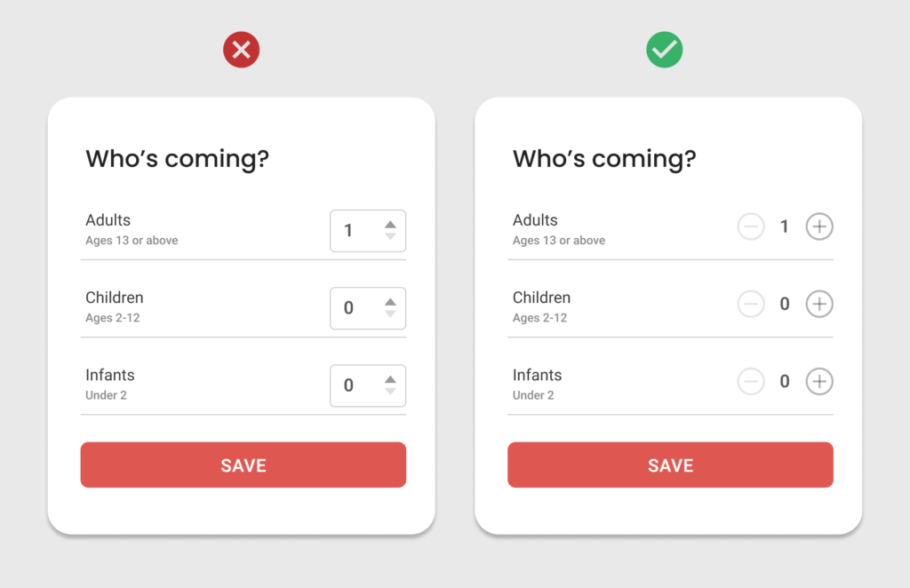The width and height of the screenshot is (910, 588).
Task: Click the minus icon next to Children count
Action: (x=751, y=304)
